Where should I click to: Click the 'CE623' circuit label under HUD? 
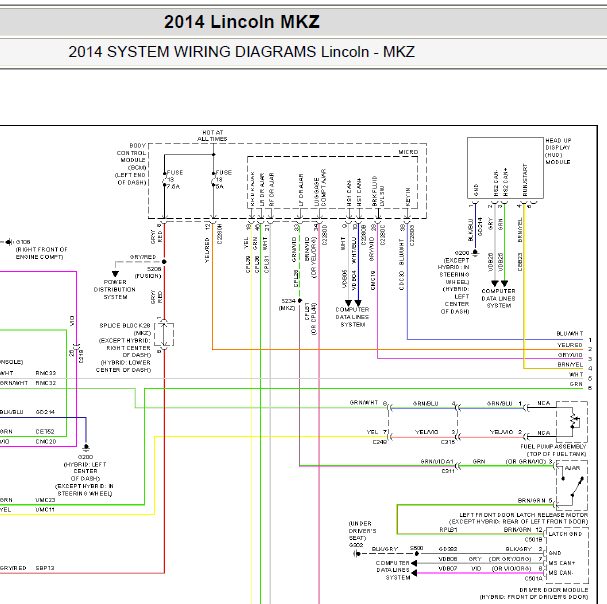point(520,262)
